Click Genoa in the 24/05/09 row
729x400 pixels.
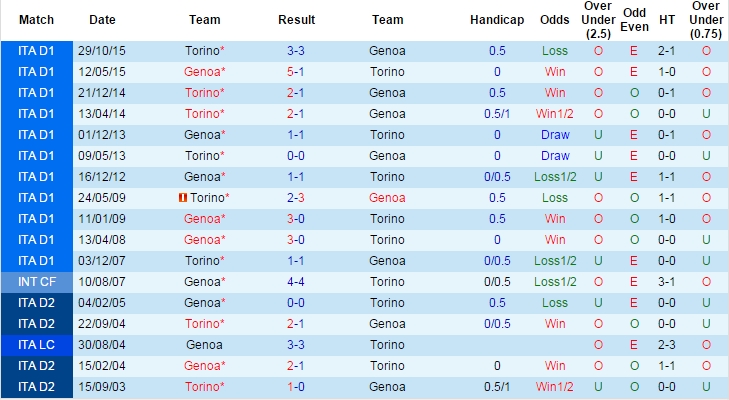(x=387, y=198)
